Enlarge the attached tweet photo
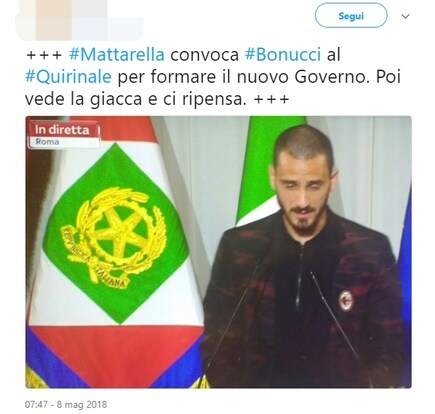The width and height of the screenshot is (435, 414). (x=218, y=252)
